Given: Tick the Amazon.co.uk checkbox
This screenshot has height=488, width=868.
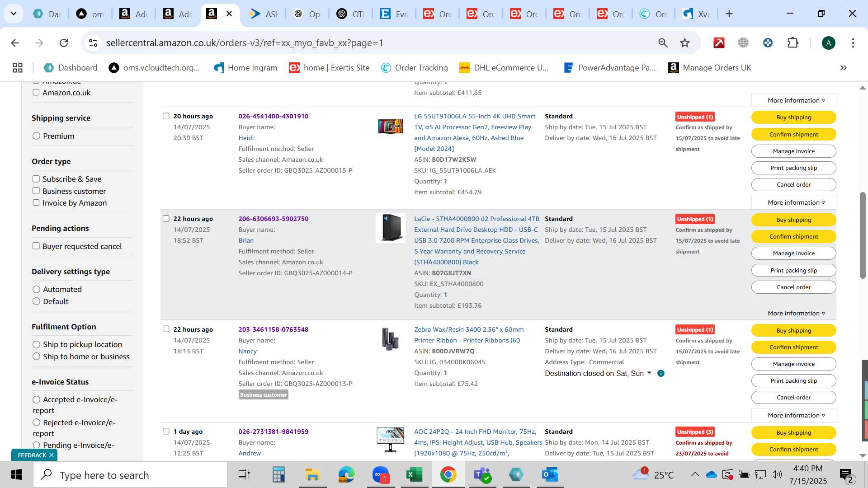Looking at the screenshot, I should [36, 92].
